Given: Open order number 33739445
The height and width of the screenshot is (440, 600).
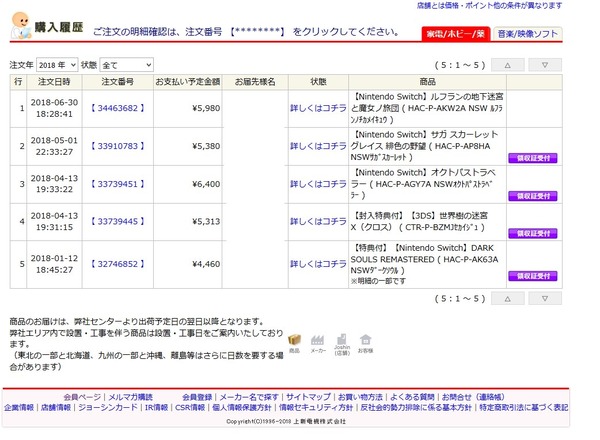Looking at the screenshot, I should (x=117, y=222).
